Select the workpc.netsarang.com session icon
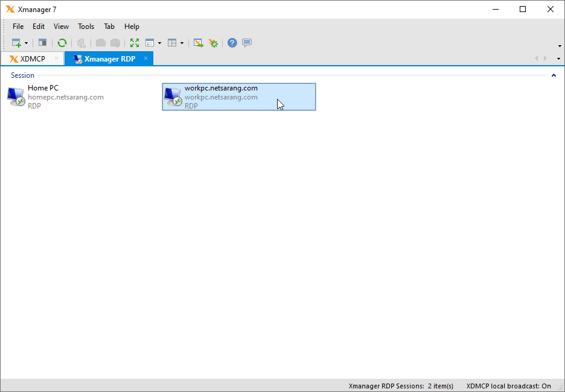 tap(173, 97)
